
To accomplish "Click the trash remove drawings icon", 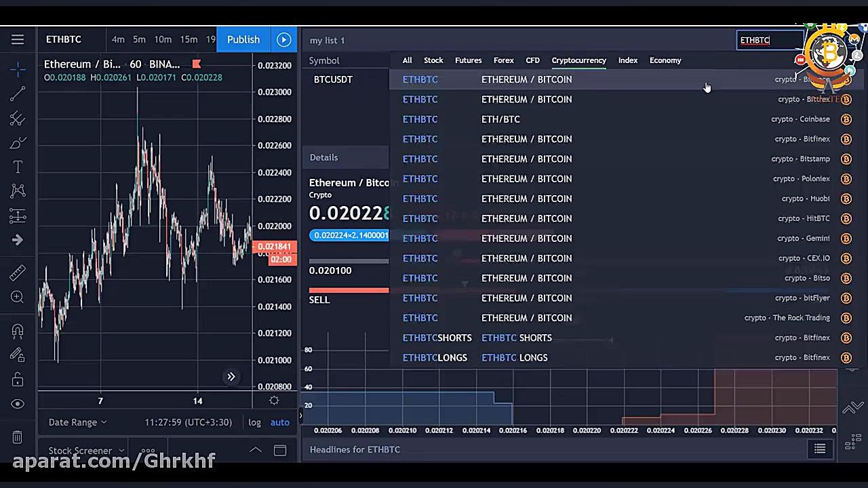I will (18, 437).
